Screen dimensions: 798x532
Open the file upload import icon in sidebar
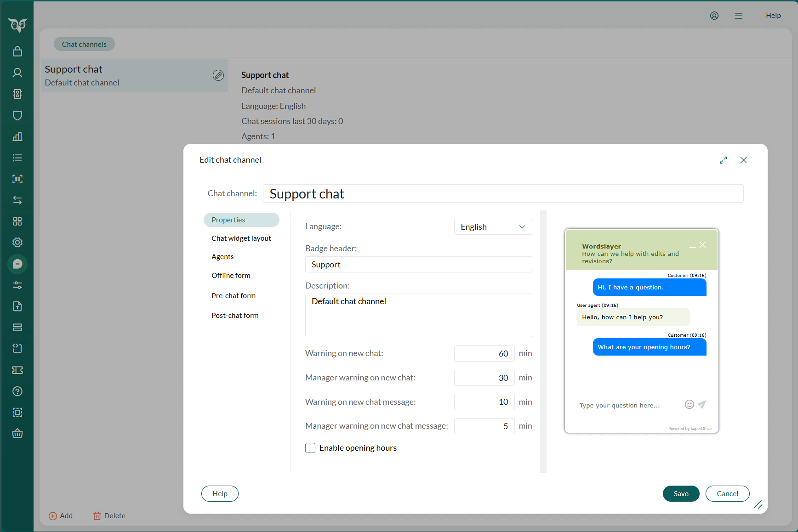click(17, 306)
